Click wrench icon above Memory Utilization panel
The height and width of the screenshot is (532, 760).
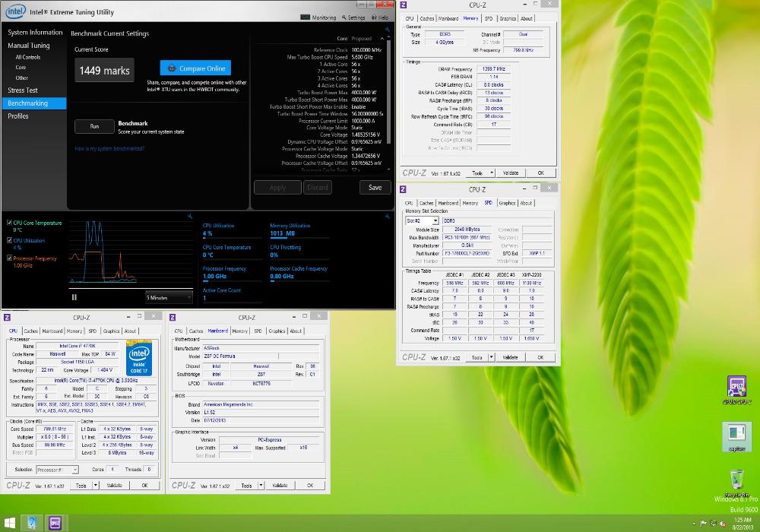point(388,216)
